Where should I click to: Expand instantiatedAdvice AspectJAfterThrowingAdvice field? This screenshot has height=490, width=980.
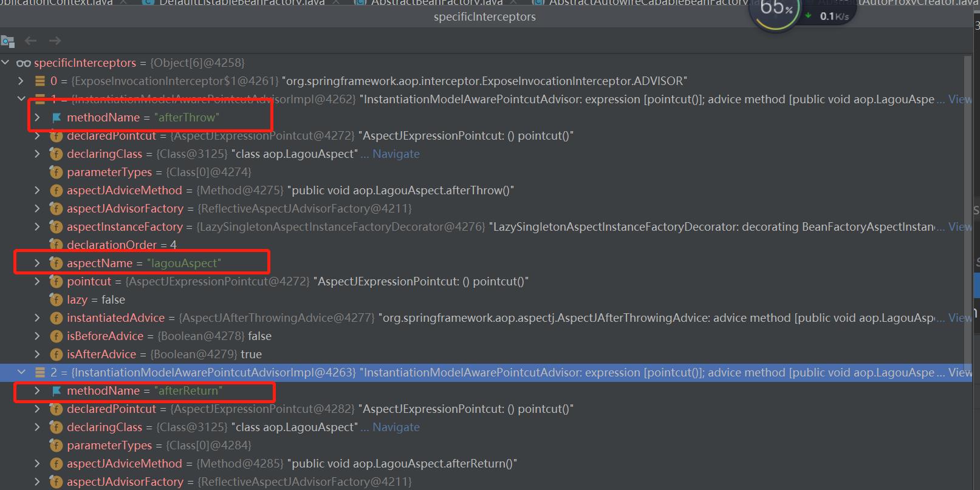[x=37, y=318]
